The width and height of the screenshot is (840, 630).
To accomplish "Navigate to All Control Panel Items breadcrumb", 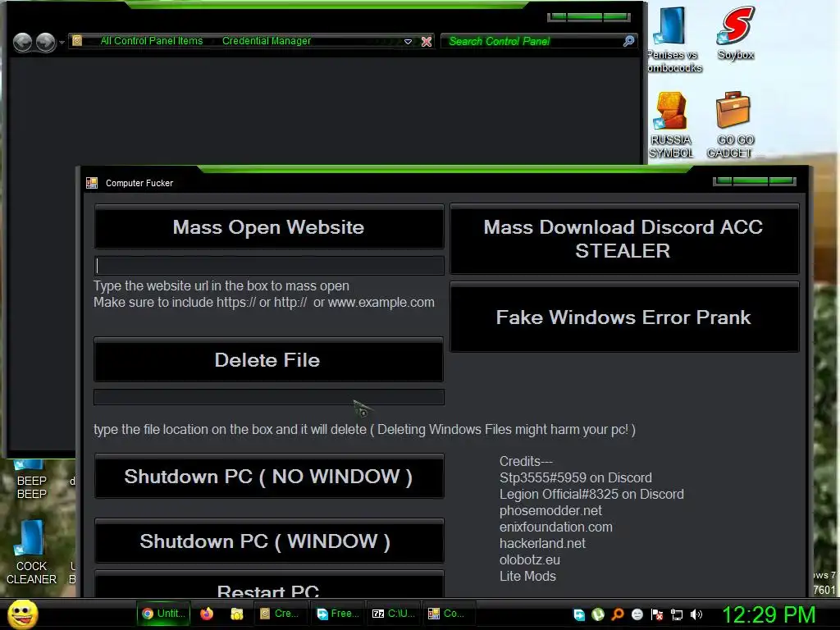I will pos(152,41).
